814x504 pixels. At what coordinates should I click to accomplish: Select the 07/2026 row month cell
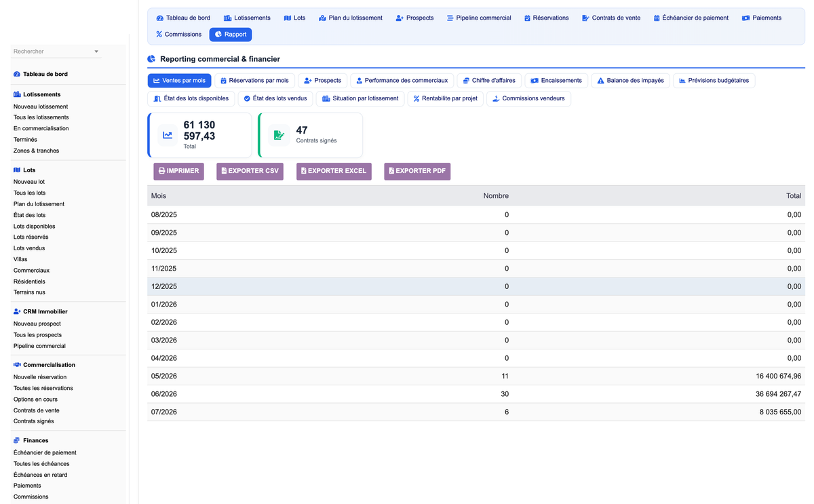point(164,412)
